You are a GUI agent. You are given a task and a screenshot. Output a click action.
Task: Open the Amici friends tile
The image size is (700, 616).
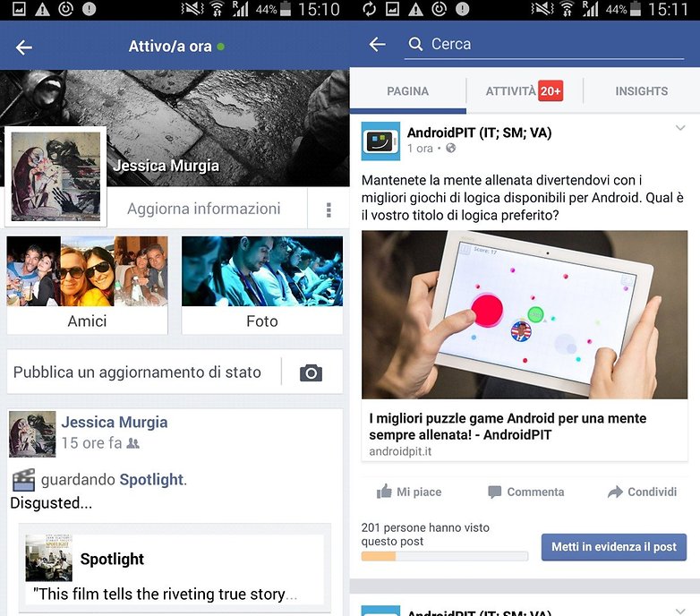[x=87, y=285]
